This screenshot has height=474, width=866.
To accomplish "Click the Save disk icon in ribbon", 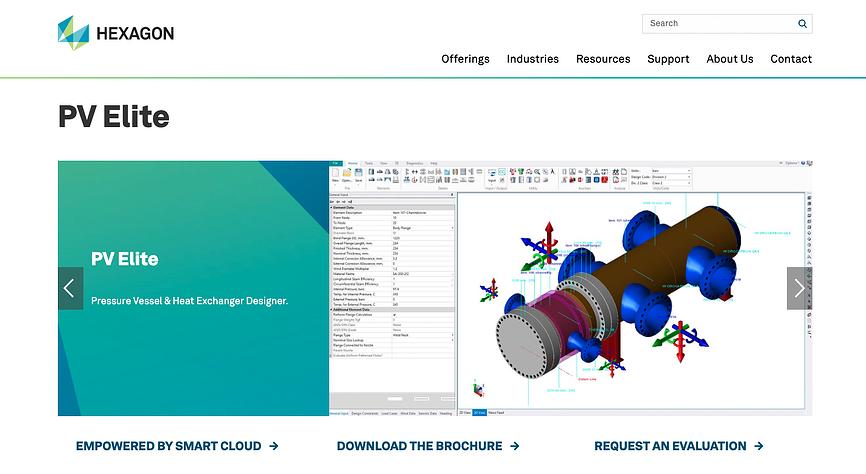I will [x=358, y=173].
